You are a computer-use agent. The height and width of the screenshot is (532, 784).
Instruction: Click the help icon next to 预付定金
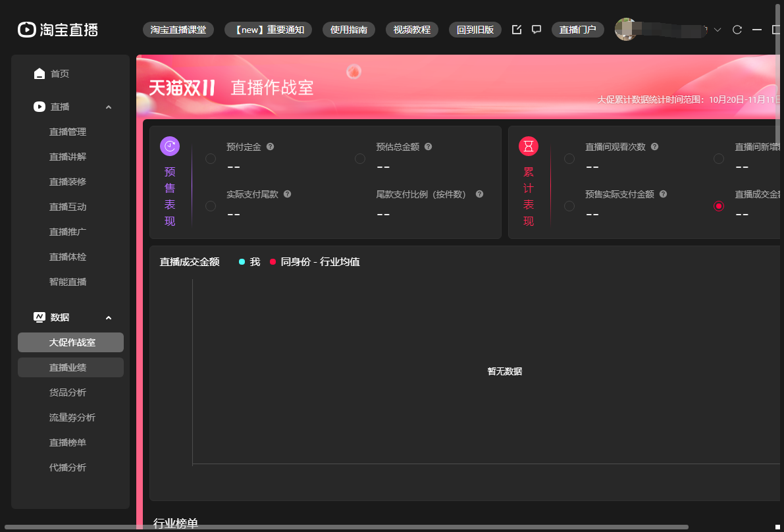(270, 147)
